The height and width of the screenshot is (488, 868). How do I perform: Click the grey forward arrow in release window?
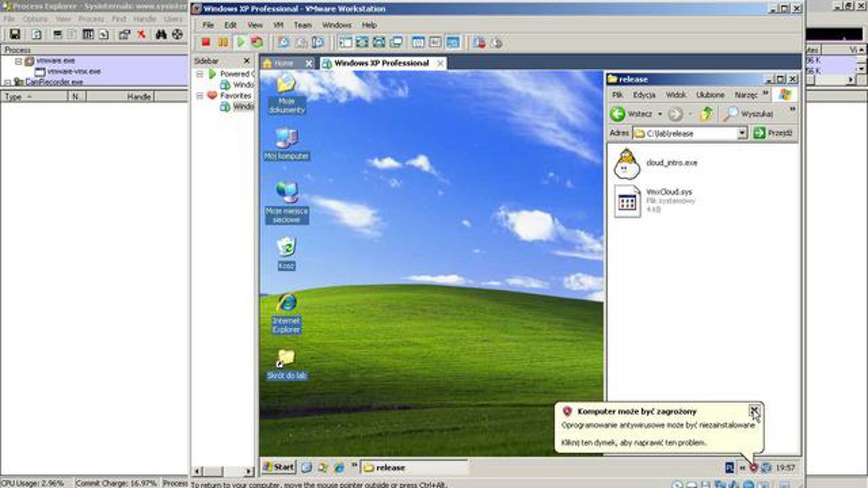click(675, 114)
